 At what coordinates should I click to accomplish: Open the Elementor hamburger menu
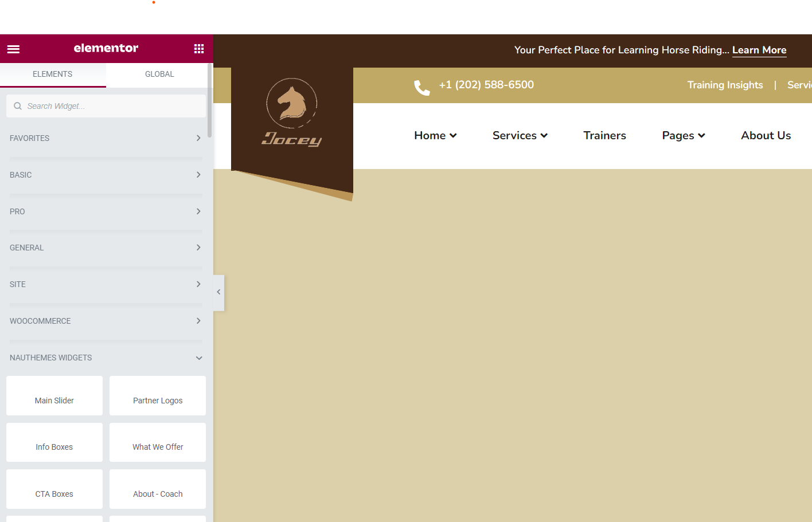13,49
